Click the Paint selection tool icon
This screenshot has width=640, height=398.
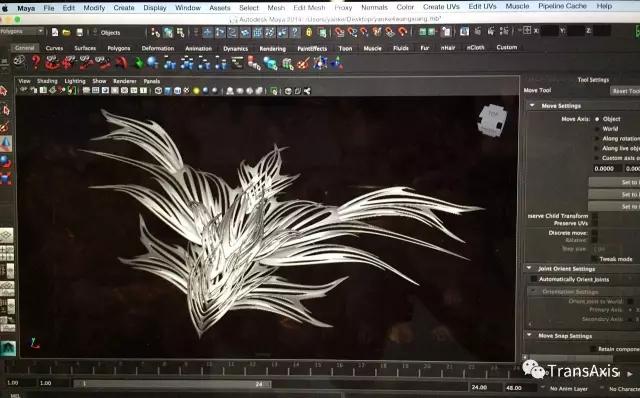5,127
